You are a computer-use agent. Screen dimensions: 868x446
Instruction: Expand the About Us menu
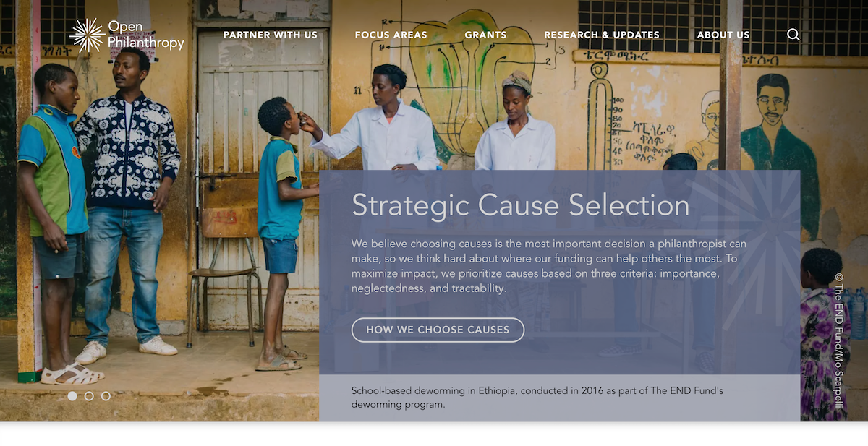tap(723, 35)
